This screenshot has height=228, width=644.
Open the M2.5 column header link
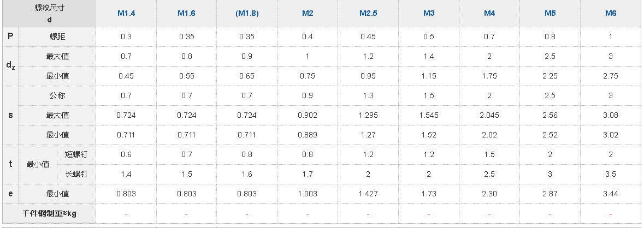[x=368, y=13]
